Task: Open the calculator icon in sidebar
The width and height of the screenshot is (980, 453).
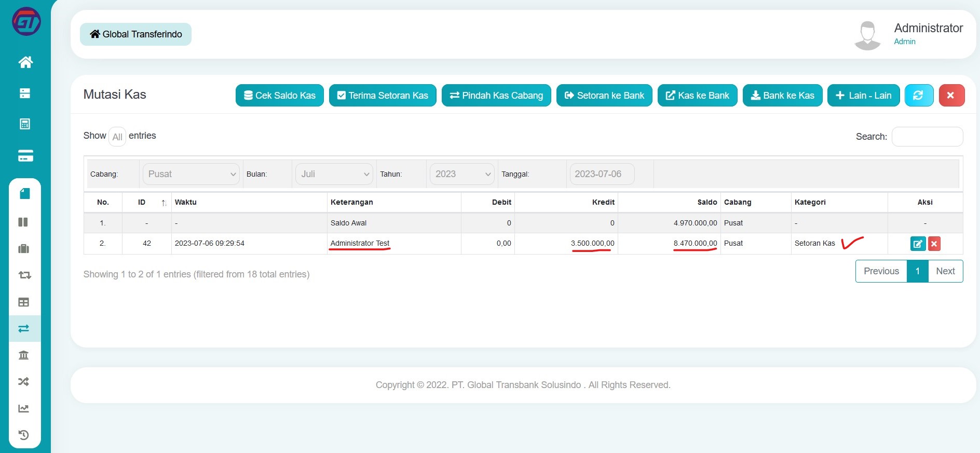Action: pos(25,124)
